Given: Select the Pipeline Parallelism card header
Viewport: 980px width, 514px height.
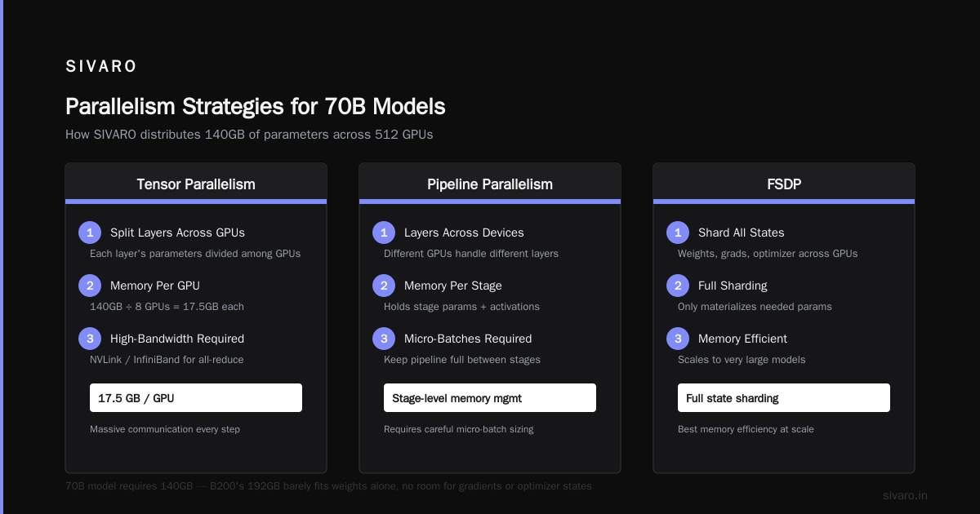Looking at the screenshot, I should (x=490, y=184).
